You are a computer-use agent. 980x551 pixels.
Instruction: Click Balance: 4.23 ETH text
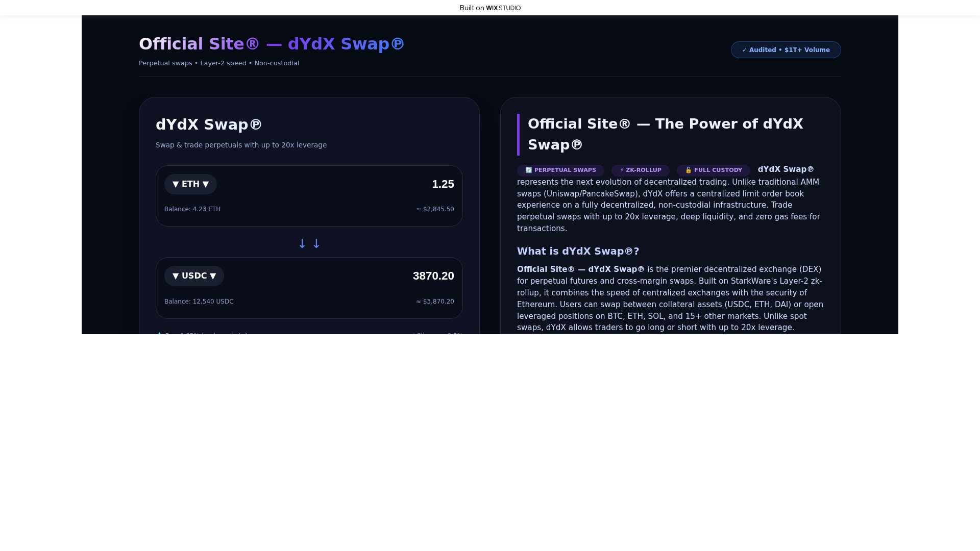(192, 209)
